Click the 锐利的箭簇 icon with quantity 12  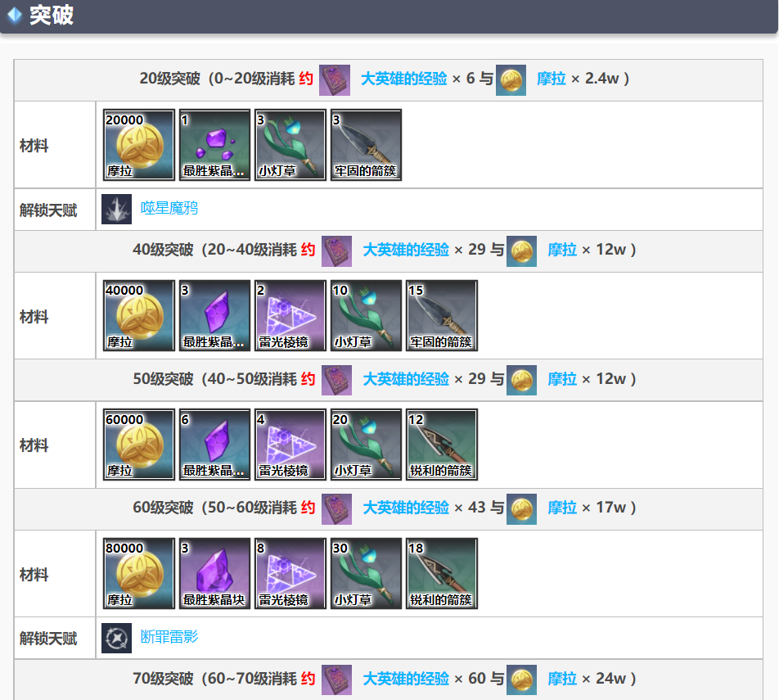point(442,445)
